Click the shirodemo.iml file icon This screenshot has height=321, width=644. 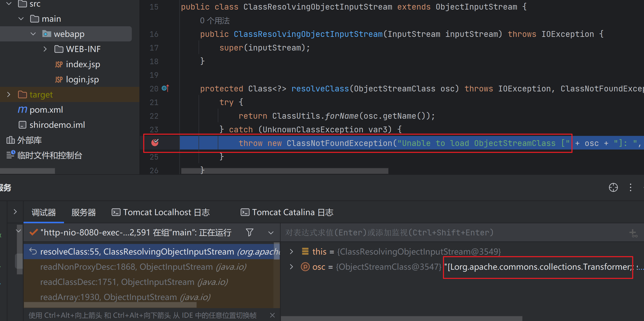tap(23, 125)
